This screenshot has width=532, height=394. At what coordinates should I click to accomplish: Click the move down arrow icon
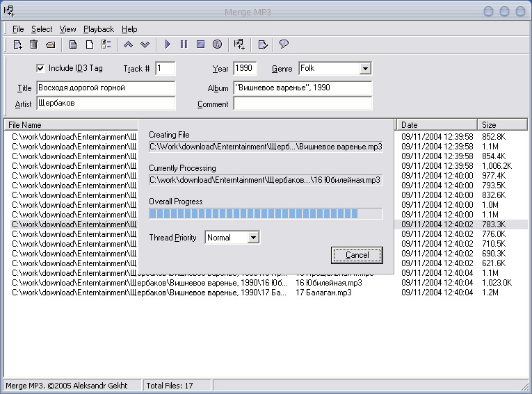pos(145,44)
